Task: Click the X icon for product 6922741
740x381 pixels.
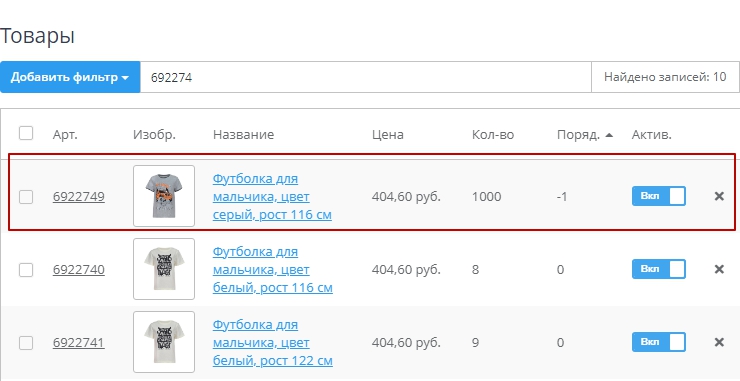Action: tap(719, 342)
